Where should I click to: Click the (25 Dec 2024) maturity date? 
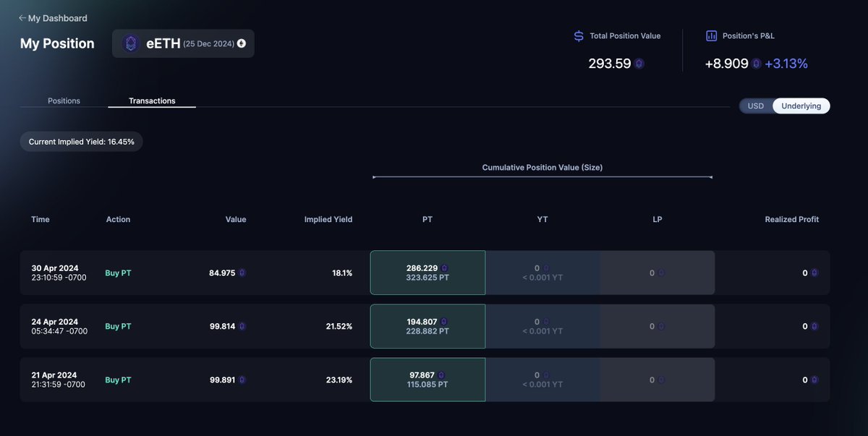208,43
